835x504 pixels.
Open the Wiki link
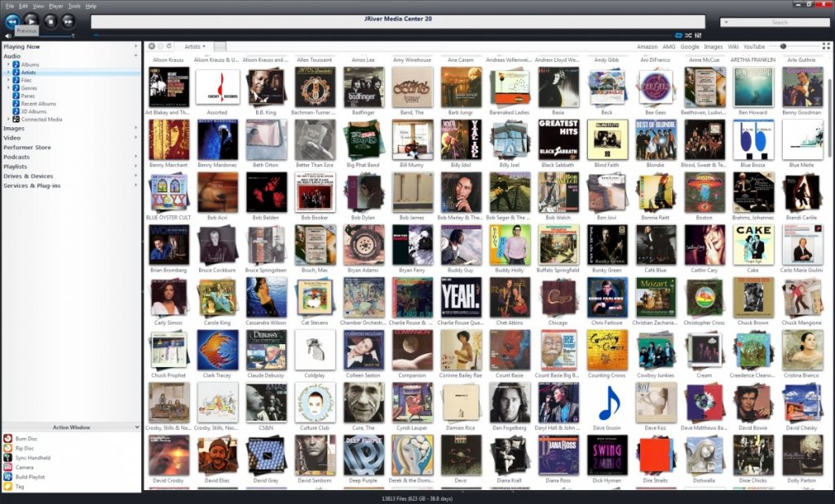coord(733,46)
